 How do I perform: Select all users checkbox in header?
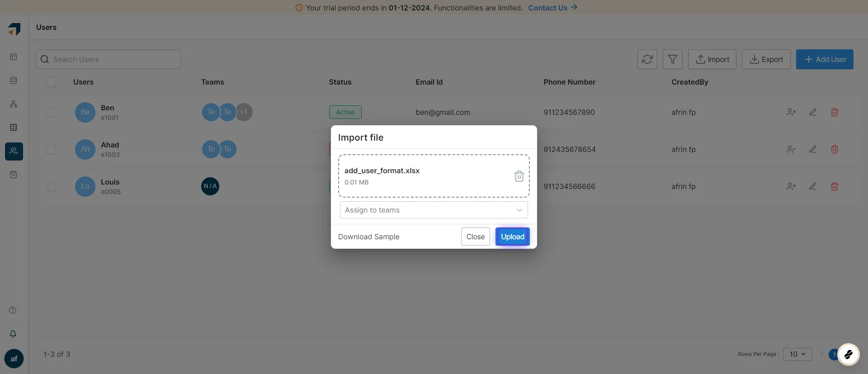51,82
